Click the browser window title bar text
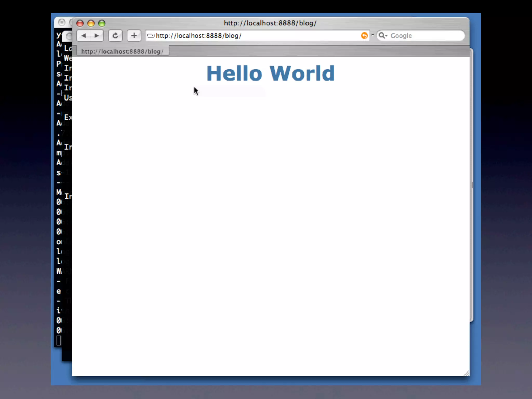The width and height of the screenshot is (532, 399). point(270,23)
